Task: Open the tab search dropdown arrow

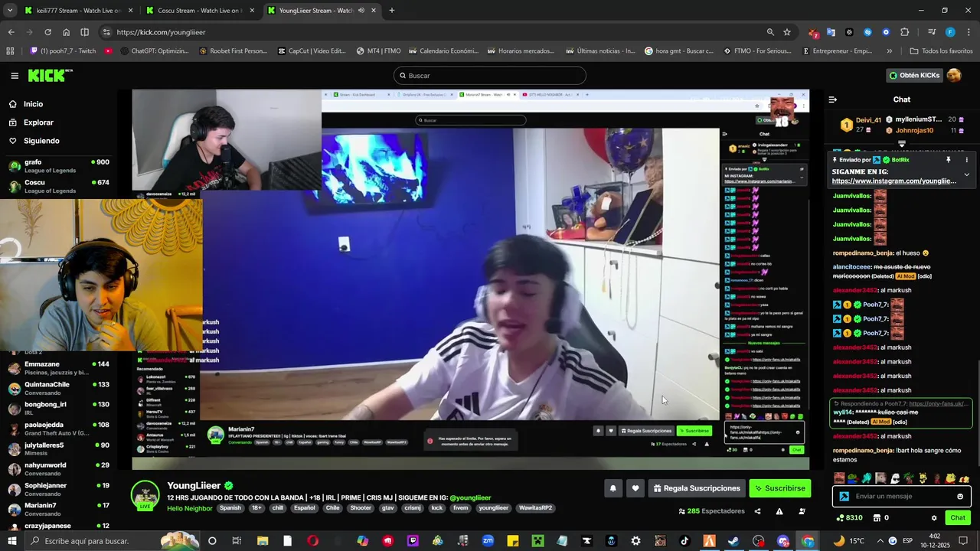Action: tap(10, 11)
